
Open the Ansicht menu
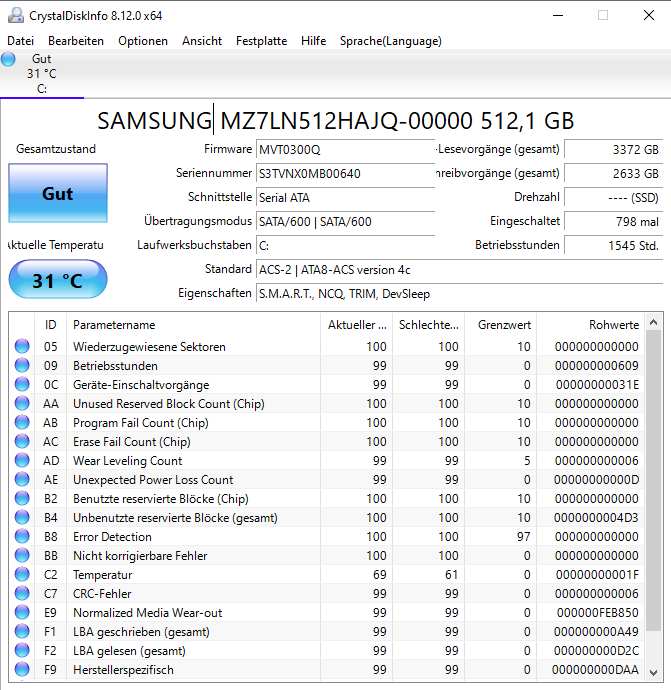[202, 41]
